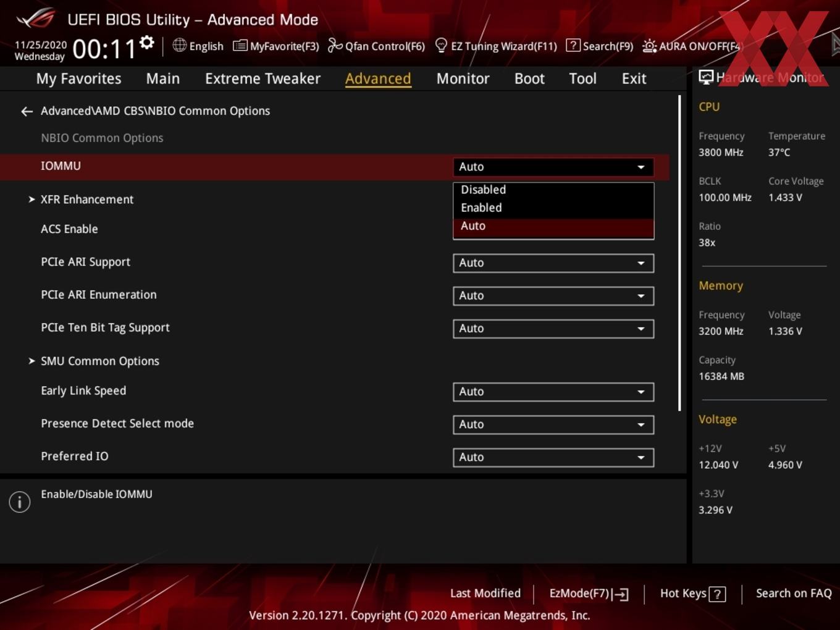
Task: Open Qfan Control(F6)
Action: coord(376,46)
